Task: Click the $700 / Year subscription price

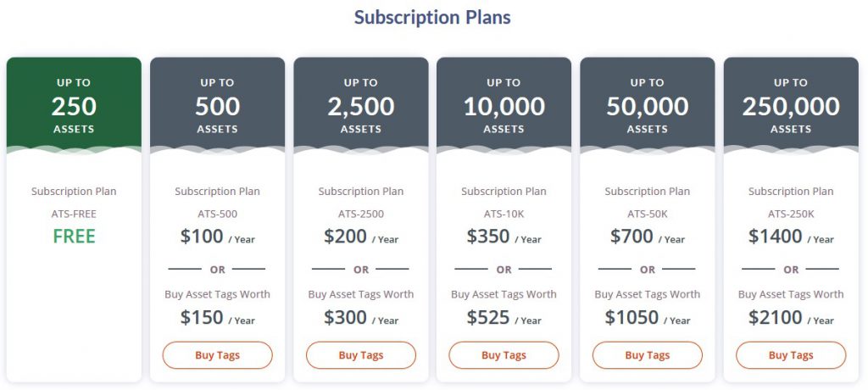Action: click(x=648, y=237)
